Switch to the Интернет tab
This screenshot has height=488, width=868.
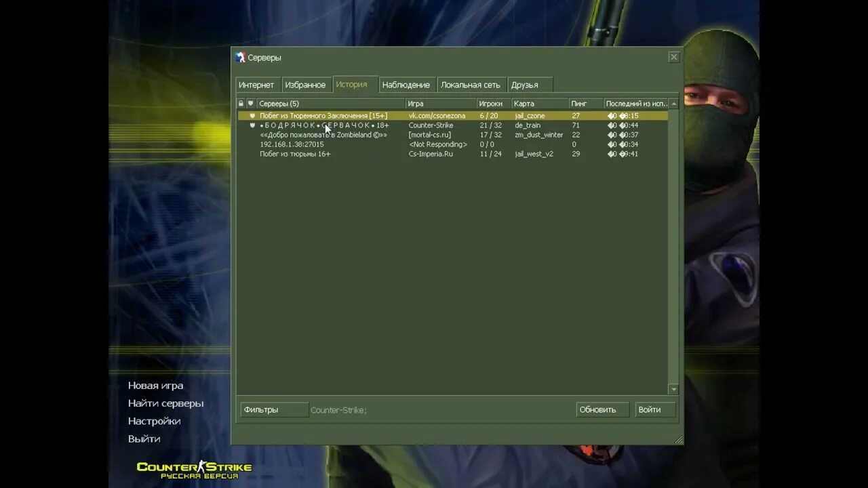coord(256,85)
